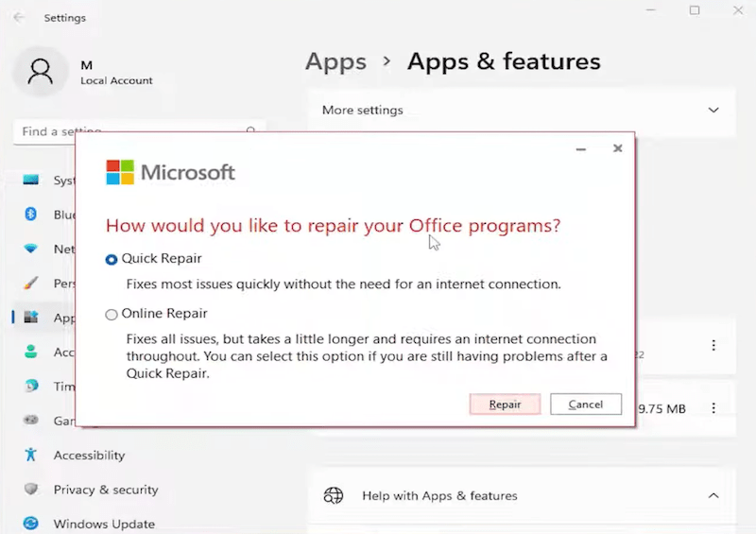
Task: Click the Local Account label
Action: pos(116,80)
